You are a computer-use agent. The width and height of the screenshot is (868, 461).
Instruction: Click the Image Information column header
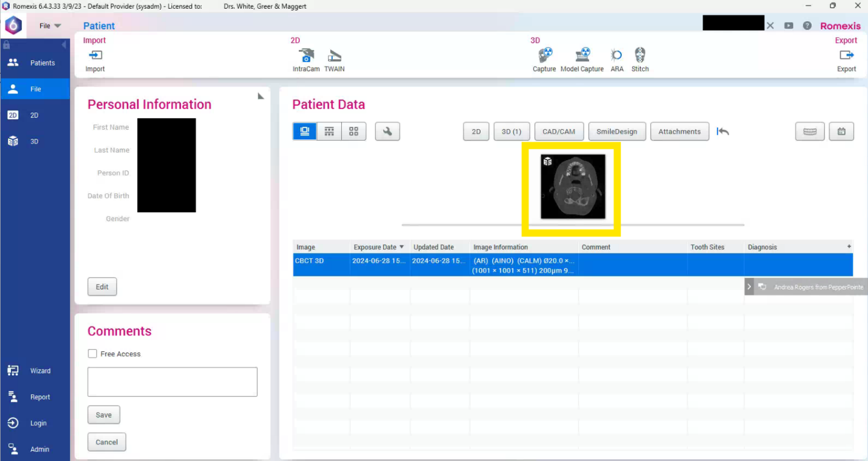coord(524,247)
